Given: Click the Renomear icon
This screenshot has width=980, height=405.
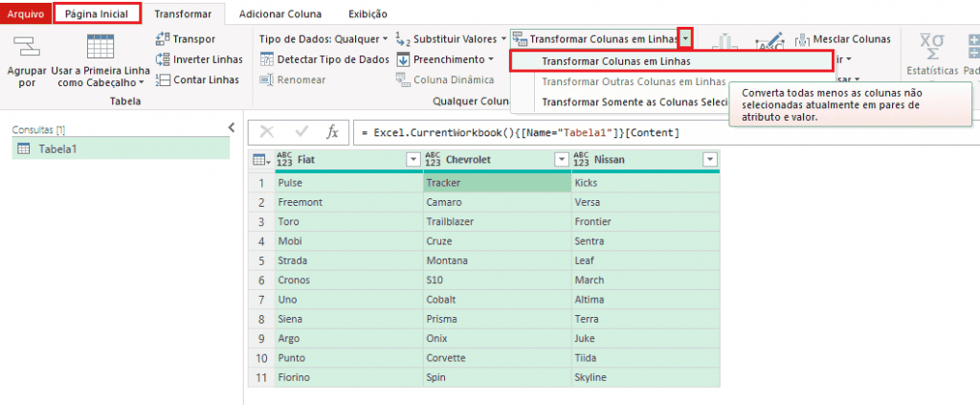Looking at the screenshot, I should coord(267,79).
